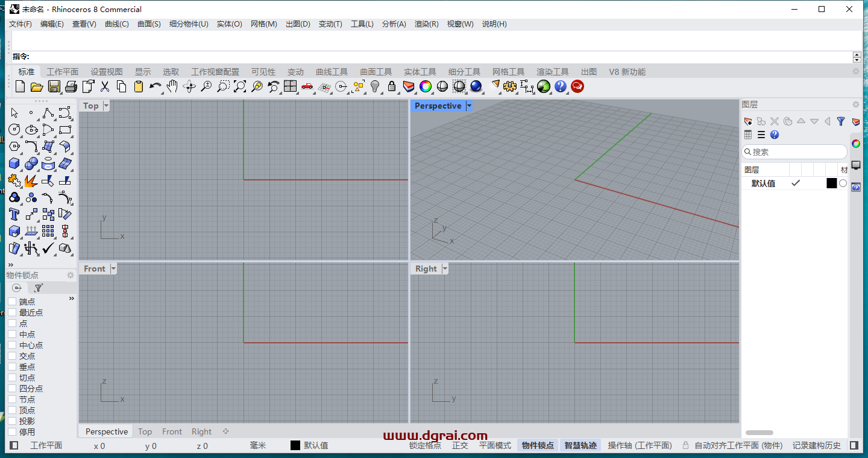
Task: Switch to the 曲线工具 toolbar tab
Action: click(x=332, y=72)
